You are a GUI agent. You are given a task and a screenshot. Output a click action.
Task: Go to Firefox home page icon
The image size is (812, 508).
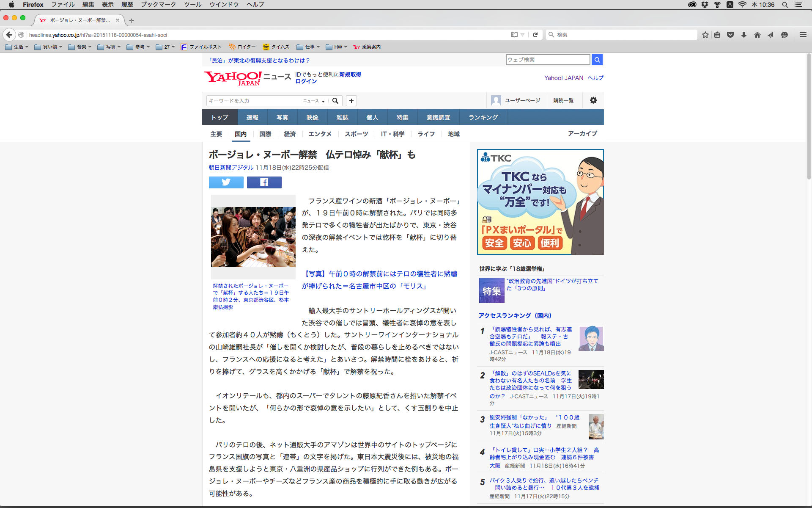[757, 35]
